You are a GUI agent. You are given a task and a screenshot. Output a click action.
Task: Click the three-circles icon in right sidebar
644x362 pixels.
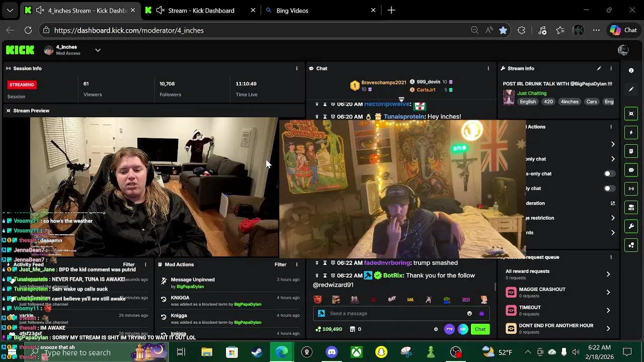pos(631,245)
